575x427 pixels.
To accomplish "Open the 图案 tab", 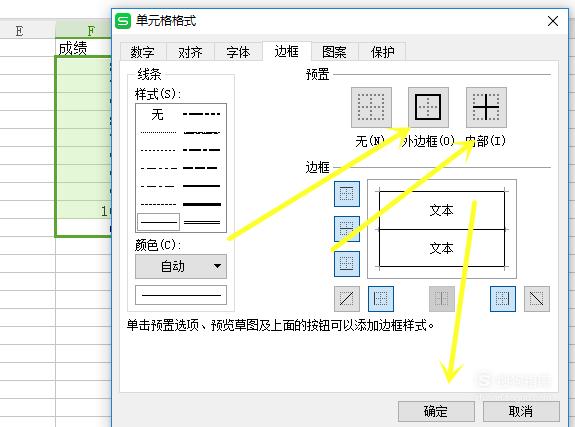I will pos(334,52).
